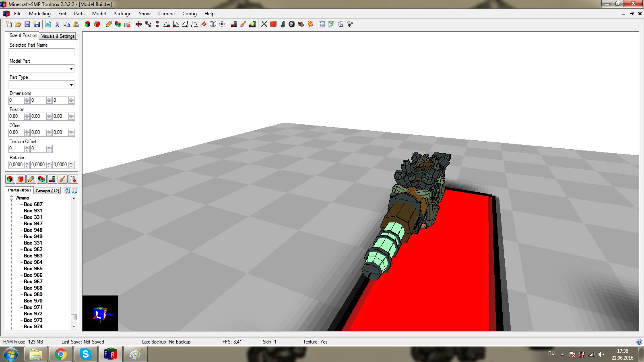Sort parts Z to A
The height and width of the screenshot is (362, 644).
pyautogui.click(x=74, y=191)
